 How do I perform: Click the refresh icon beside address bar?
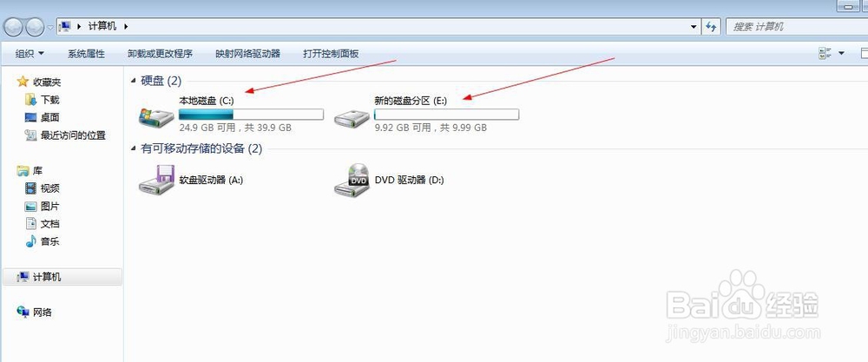711,26
